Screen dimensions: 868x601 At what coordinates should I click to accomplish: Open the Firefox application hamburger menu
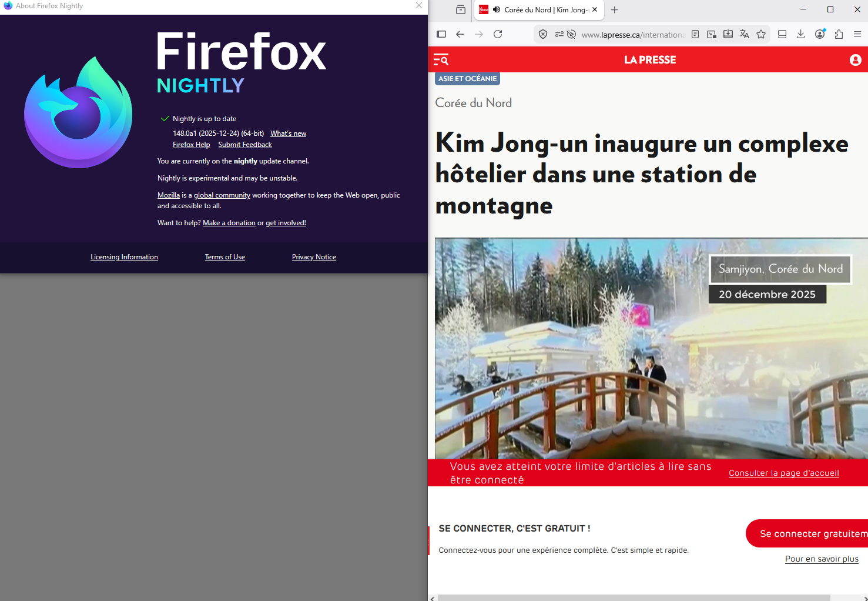[857, 34]
